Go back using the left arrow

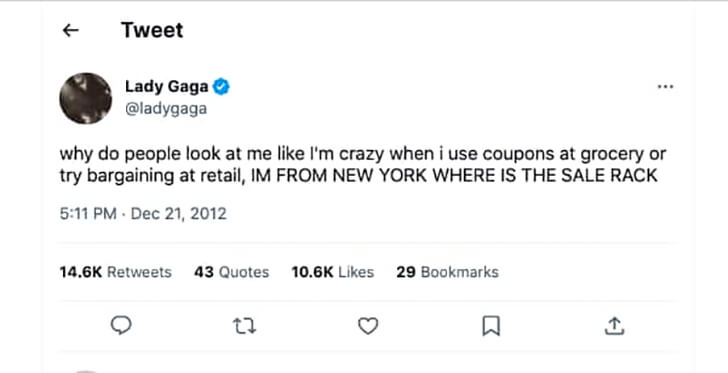click(71, 31)
